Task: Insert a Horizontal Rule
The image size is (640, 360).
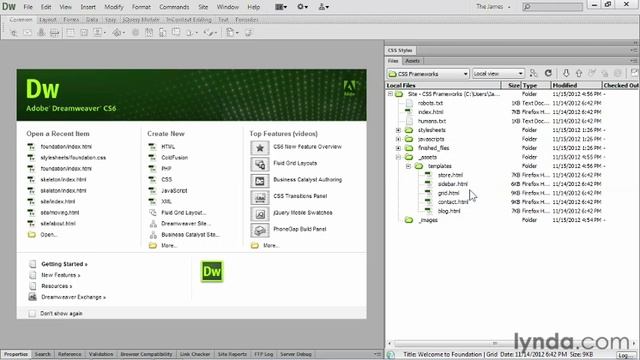Action: [54, 33]
